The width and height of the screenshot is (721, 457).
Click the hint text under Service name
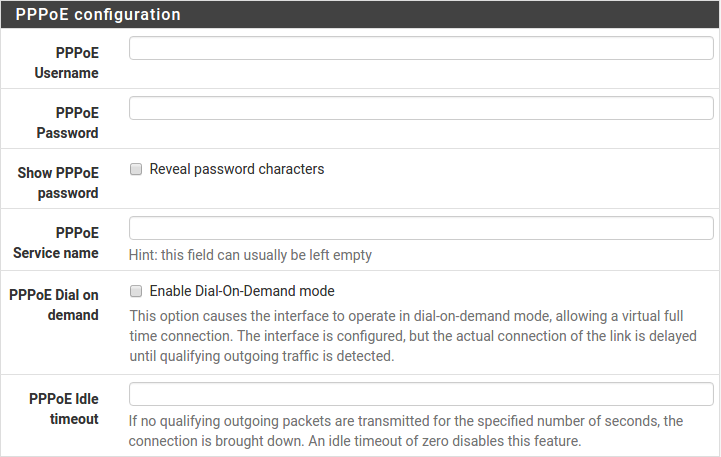tap(250, 255)
